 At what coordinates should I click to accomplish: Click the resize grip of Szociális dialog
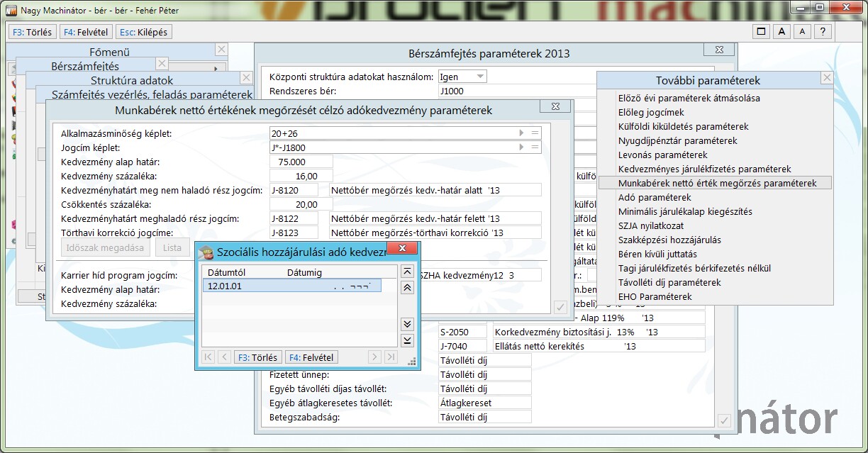point(412,362)
